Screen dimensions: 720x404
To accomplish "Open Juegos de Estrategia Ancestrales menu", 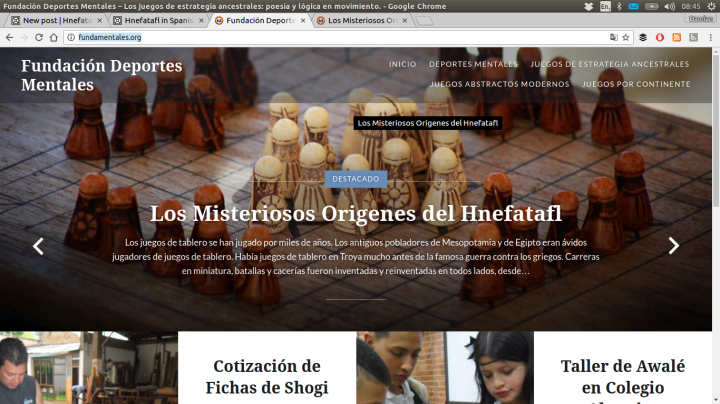I will click(609, 64).
